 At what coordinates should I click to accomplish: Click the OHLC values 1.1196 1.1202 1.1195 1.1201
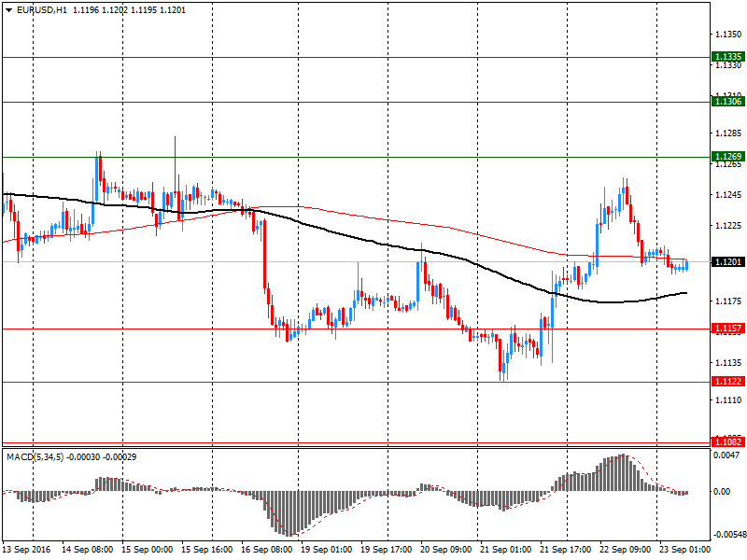tap(129, 10)
